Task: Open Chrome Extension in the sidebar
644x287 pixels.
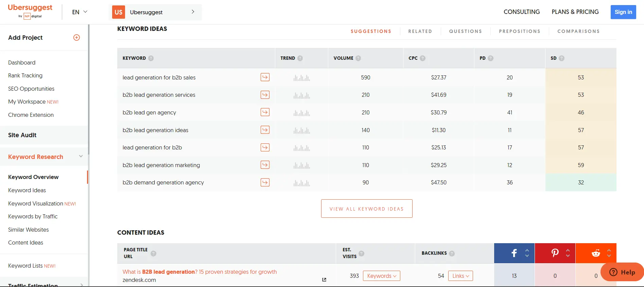Action: (x=31, y=115)
